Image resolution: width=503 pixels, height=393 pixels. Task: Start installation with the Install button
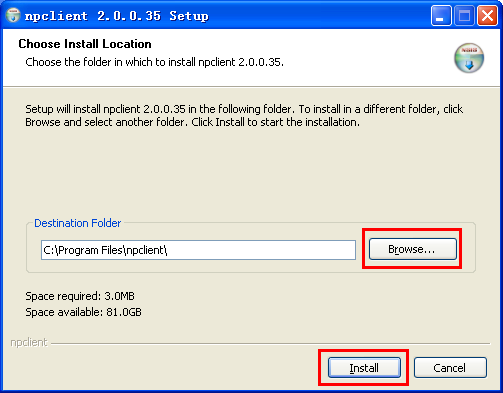pyautogui.click(x=364, y=368)
